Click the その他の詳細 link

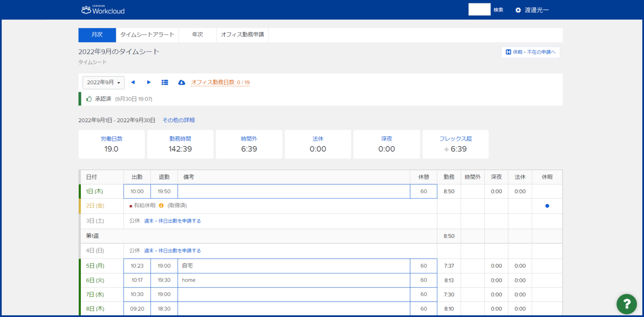tap(179, 120)
